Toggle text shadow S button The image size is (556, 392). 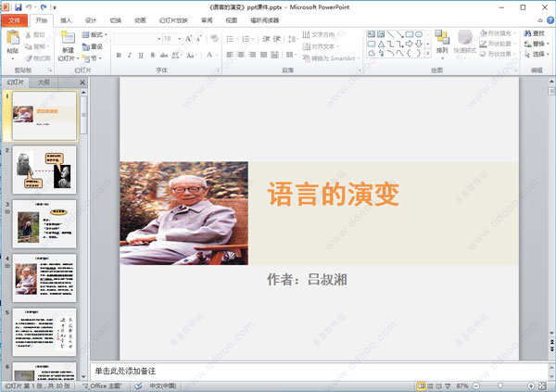point(153,55)
